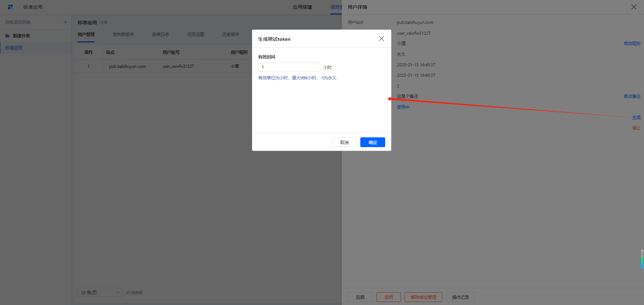Open the 项目设置 tab
This screenshot has height=305, width=644.
tap(195, 34)
